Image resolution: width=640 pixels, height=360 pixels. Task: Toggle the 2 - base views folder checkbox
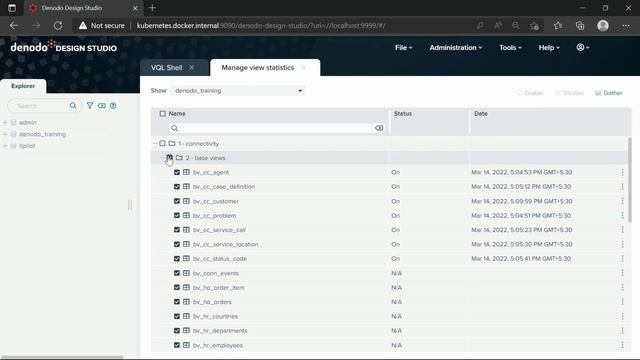pos(169,158)
